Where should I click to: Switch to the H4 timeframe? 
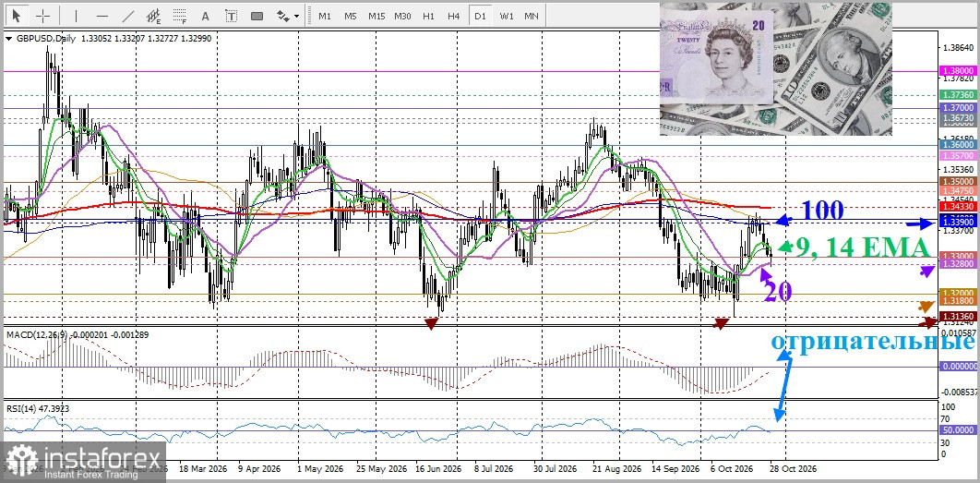pyautogui.click(x=454, y=17)
